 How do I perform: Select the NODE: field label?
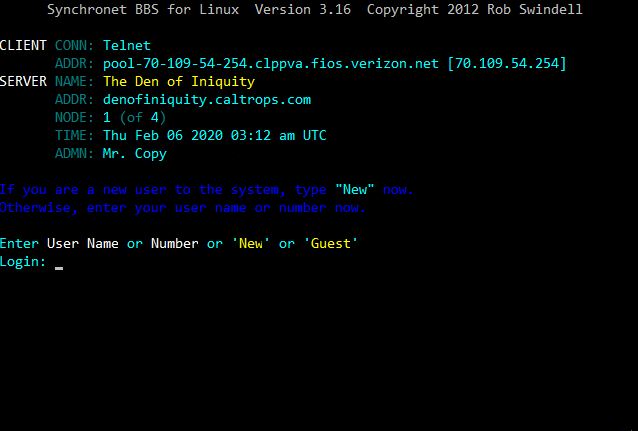coord(74,118)
